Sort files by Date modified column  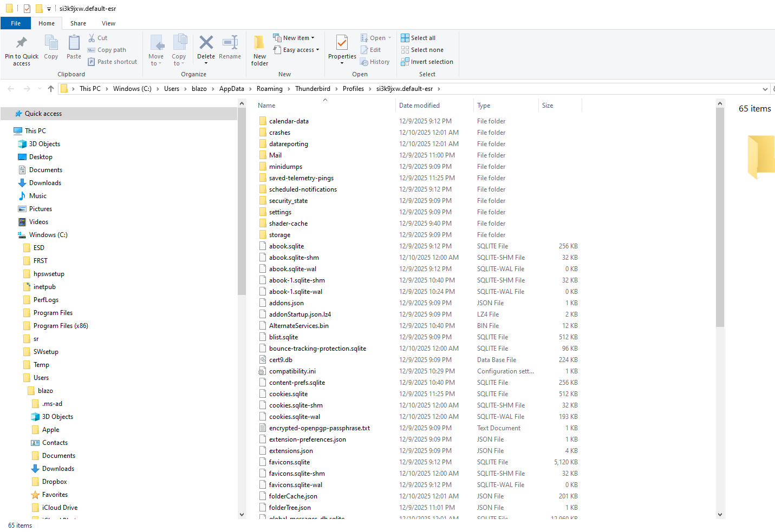(x=419, y=106)
